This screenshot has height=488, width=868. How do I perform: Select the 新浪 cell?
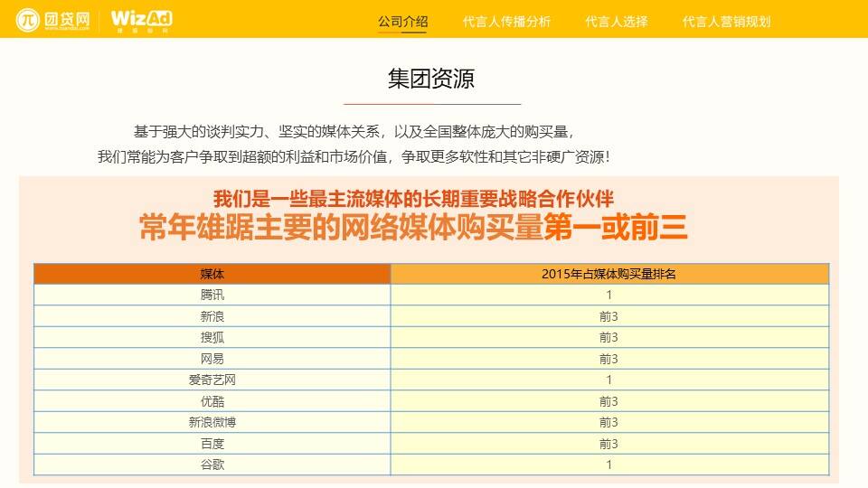(x=212, y=316)
